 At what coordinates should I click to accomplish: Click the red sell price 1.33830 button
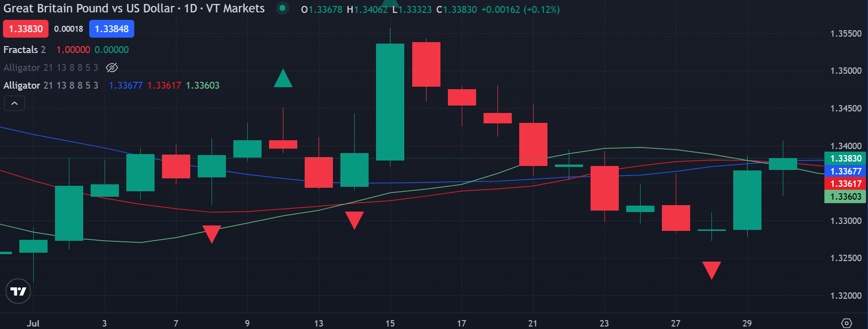[26, 29]
